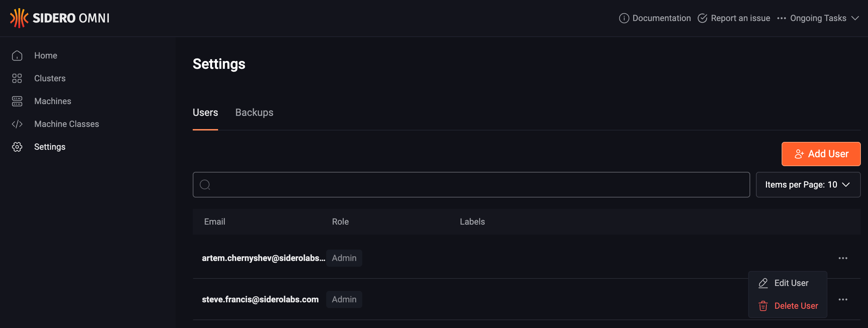Click the Documentation info icon
Image resolution: width=868 pixels, height=328 pixels.
click(624, 18)
